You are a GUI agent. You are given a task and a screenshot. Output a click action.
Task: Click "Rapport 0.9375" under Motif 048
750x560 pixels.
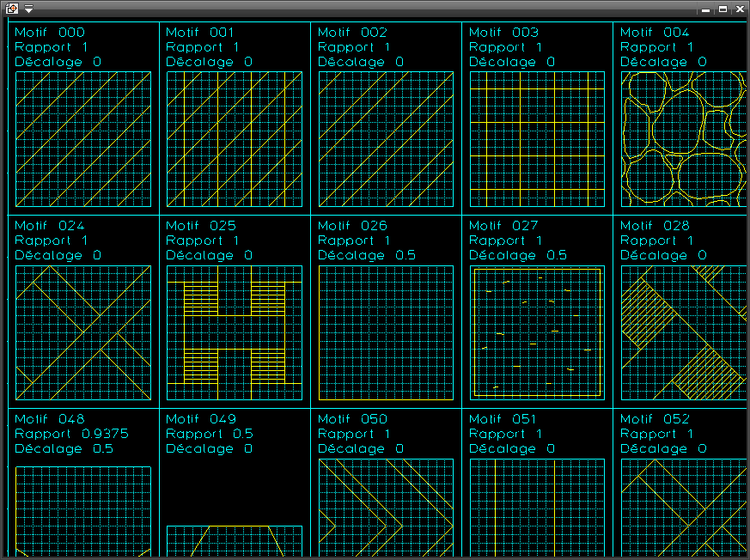point(72,435)
